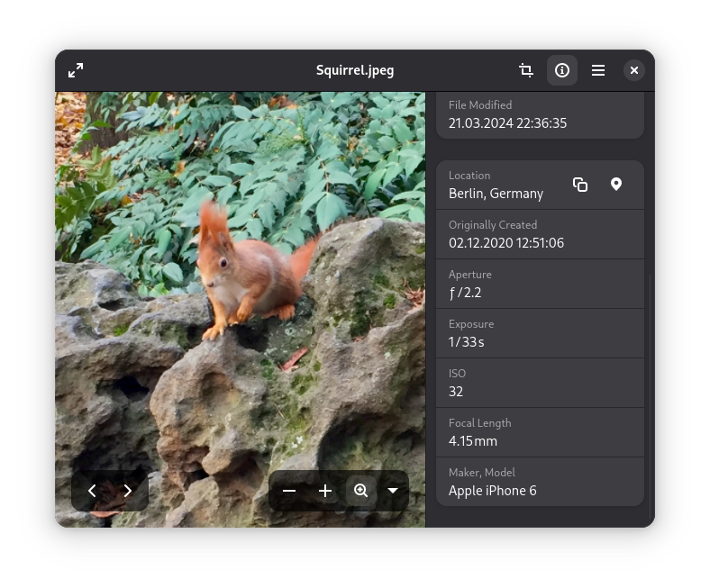Go to the previous image

tap(92, 491)
